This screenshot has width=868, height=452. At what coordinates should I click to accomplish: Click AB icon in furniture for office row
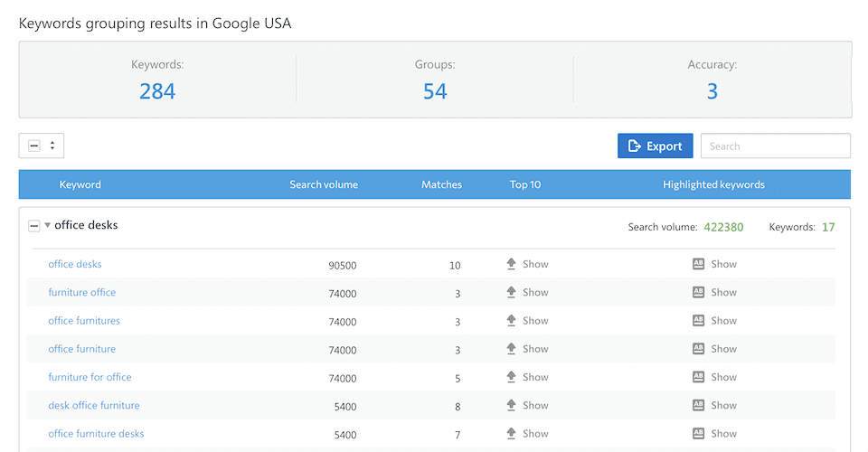698,377
